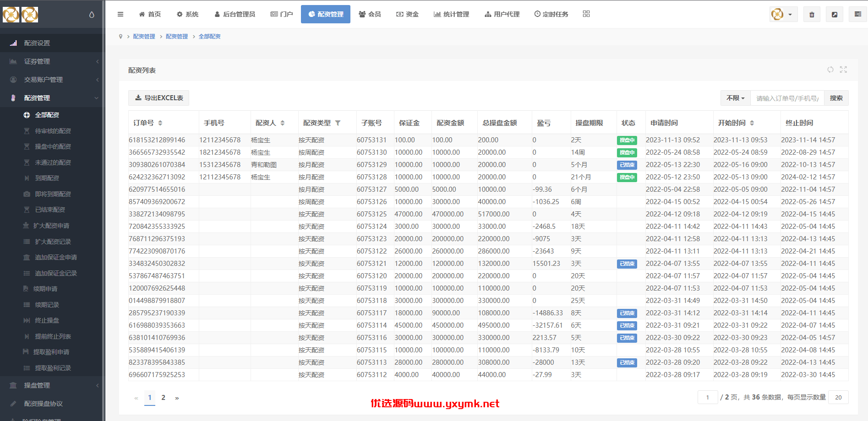Viewport: 868px width, 421px height.
Task: Open 提前终止列表 in the sidebar
Action: [x=53, y=336]
